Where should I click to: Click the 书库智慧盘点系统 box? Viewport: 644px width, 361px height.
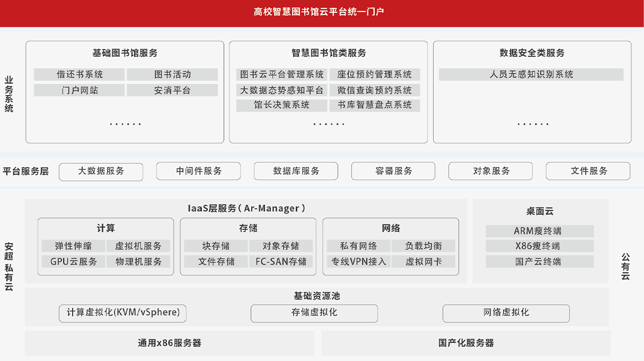pyautogui.click(x=375, y=105)
